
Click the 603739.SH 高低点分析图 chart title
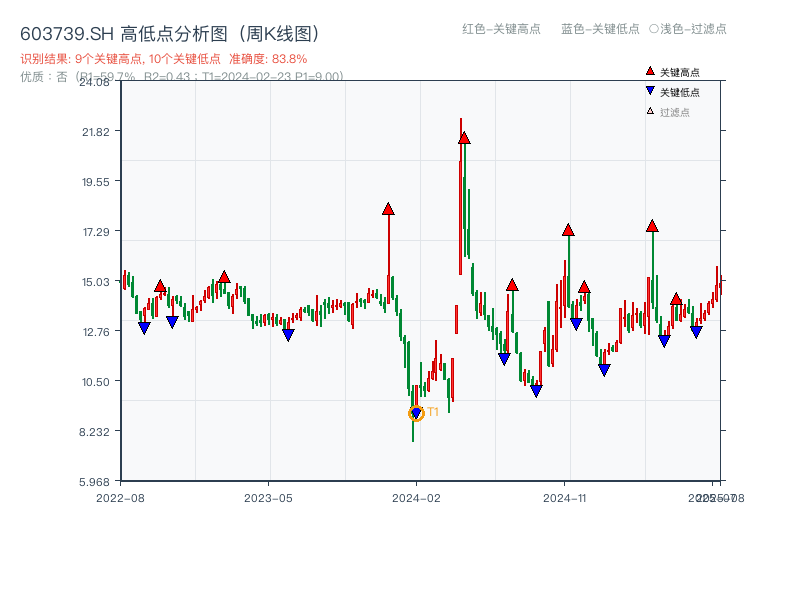(170, 34)
